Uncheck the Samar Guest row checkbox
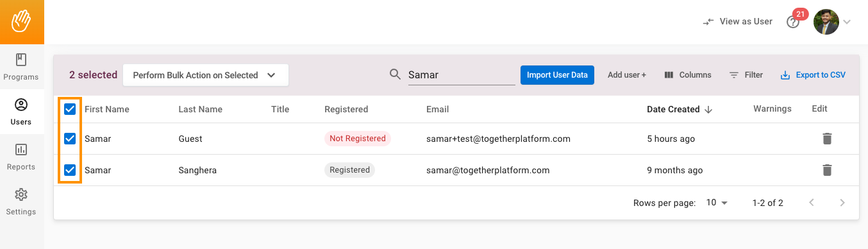The height and width of the screenshot is (249, 868). 70,139
